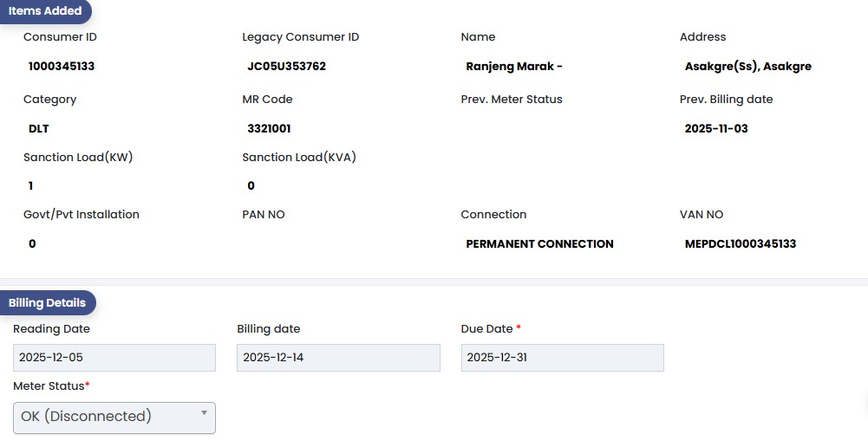Click the name Ranjeng Marak
Screen dimensions: 868x447
coord(514,67)
